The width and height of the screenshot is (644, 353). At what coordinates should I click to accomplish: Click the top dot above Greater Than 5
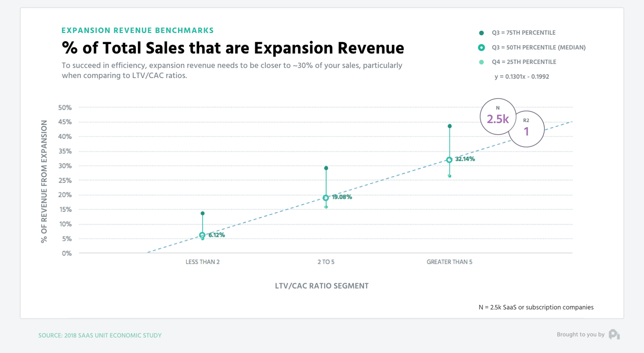(450, 126)
